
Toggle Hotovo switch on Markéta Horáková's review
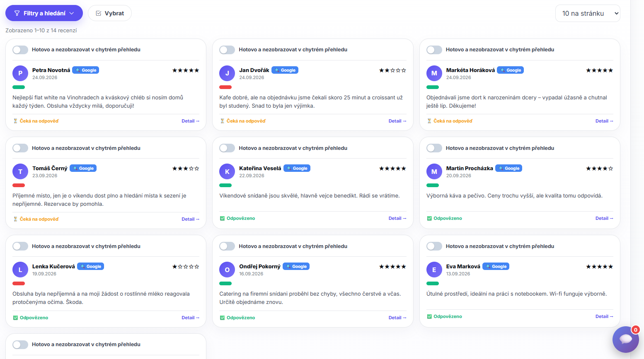(434, 50)
